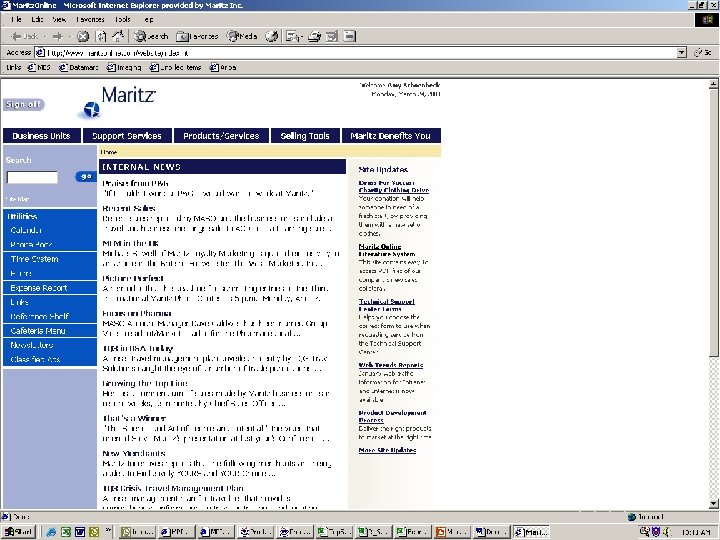Viewport: 720px width, 540px height.
Task: Open the Classified Ads sidebar link
Action: pos(35,360)
